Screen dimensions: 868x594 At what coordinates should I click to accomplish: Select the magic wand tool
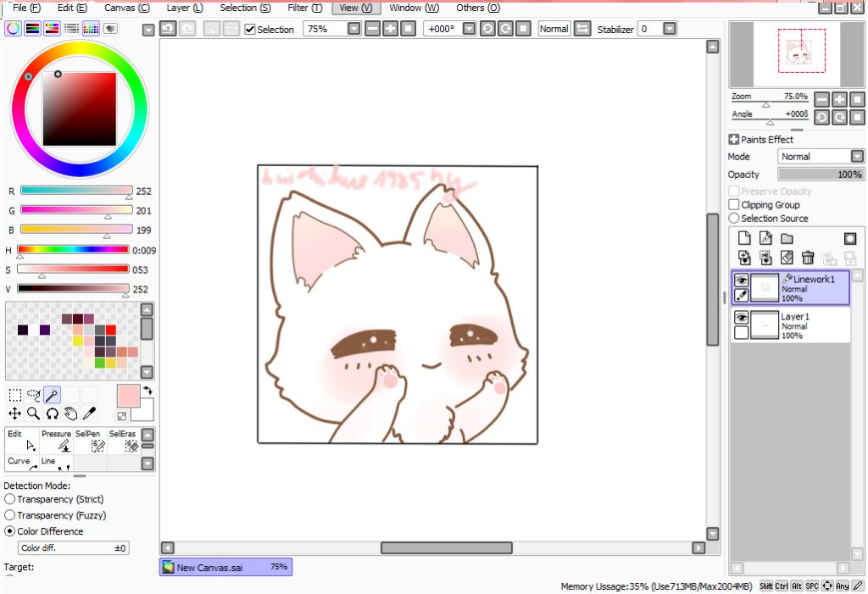(52, 395)
